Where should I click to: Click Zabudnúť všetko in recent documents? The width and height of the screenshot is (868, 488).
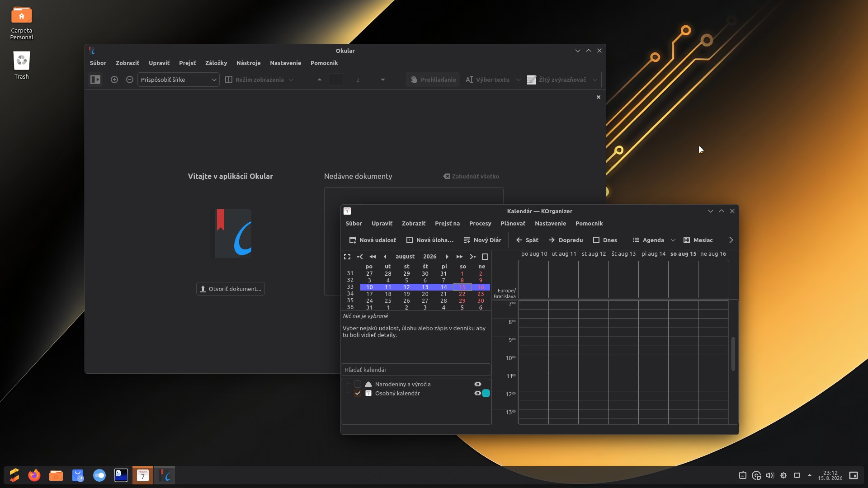coord(471,177)
